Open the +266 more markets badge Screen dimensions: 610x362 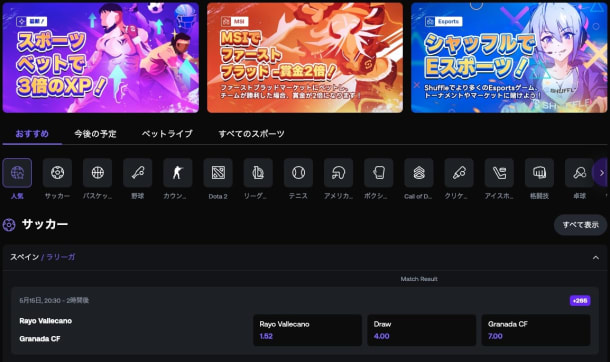[x=580, y=301]
